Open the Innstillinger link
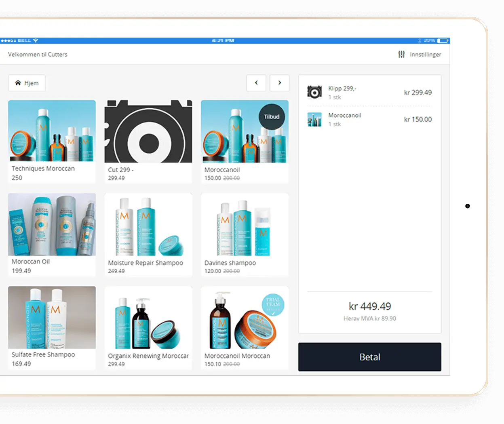The image size is (504, 424). 426,55
